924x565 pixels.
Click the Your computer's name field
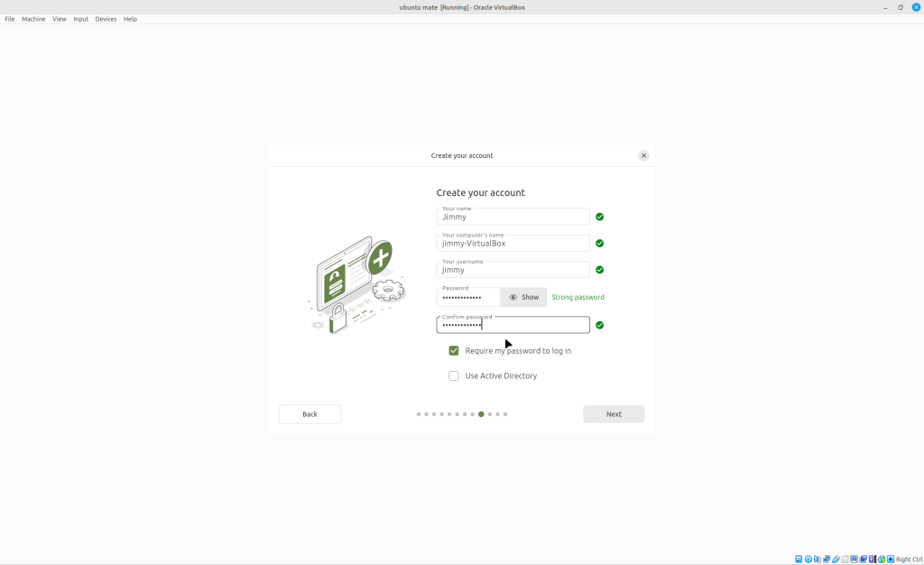pyautogui.click(x=513, y=243)
